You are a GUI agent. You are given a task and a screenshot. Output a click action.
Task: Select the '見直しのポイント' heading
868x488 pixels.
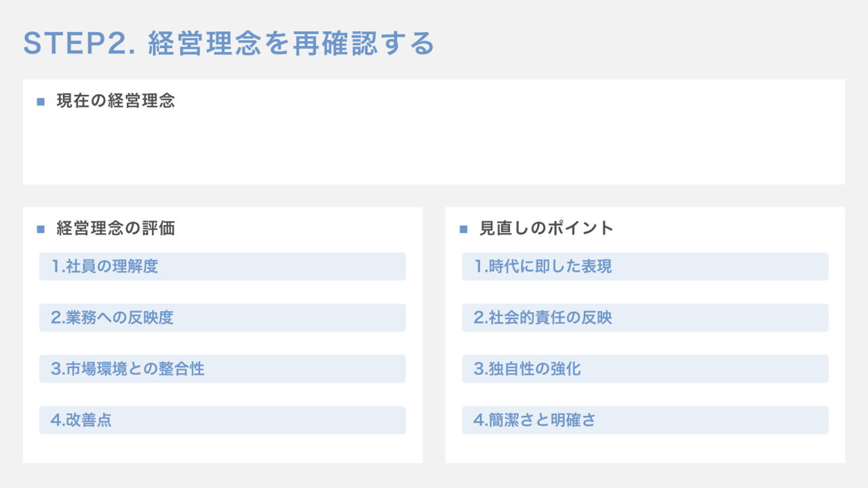click(547, 228)
